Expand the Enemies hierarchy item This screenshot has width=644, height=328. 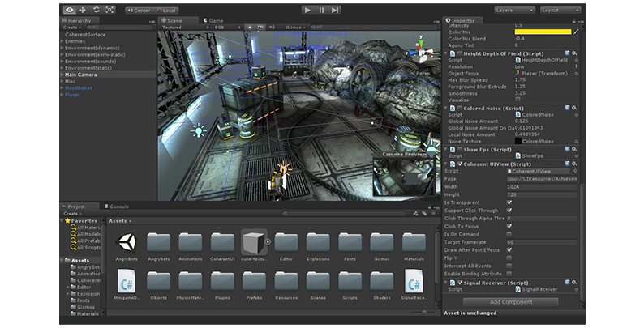click(x=62, y=40)
